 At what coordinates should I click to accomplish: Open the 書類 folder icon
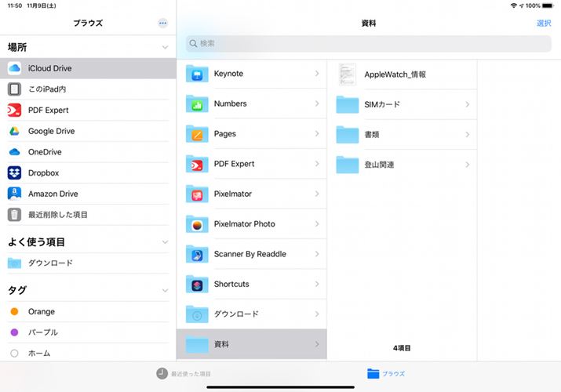[348, 134]
